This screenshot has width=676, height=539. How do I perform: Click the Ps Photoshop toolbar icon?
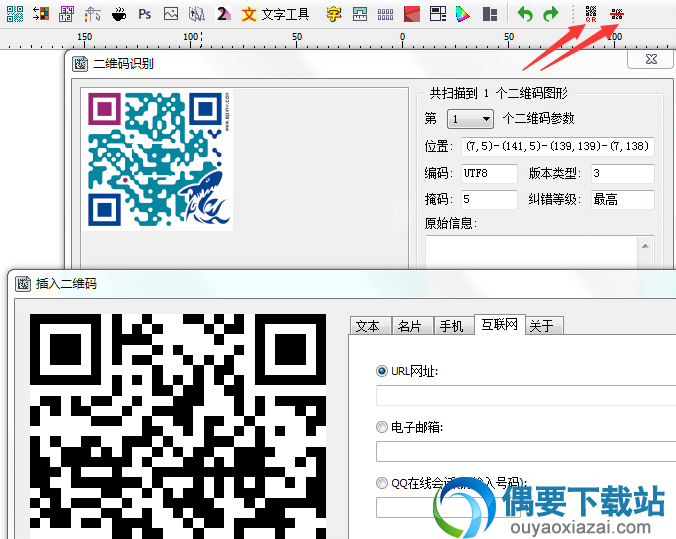pos(144,15)
